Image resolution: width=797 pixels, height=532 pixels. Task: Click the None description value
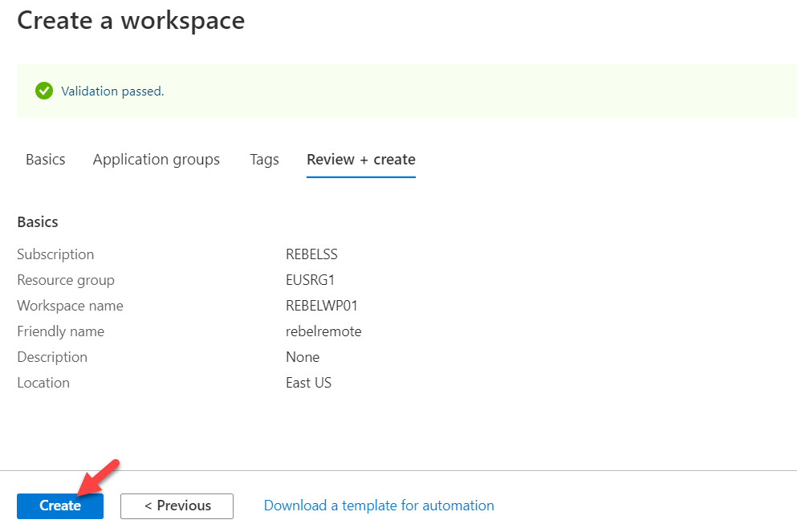[303, 357]
